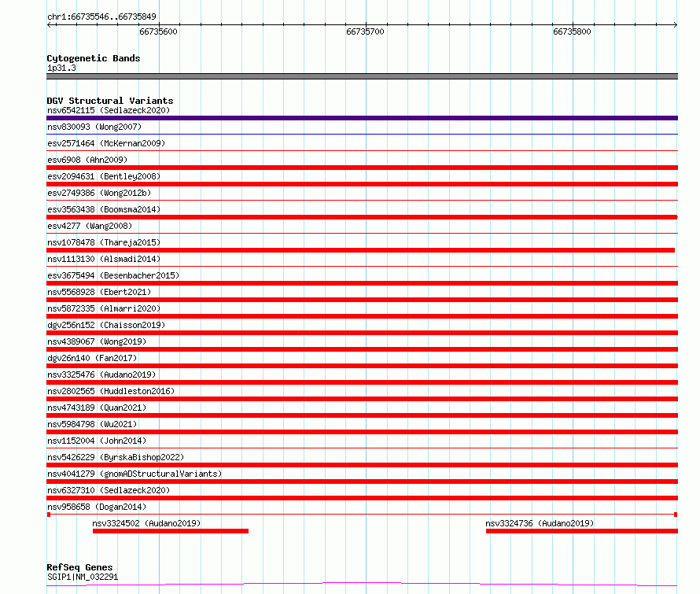
Task: Click the SGIP1|NM_032291 gene label
Action: click(x=83, y=577)
